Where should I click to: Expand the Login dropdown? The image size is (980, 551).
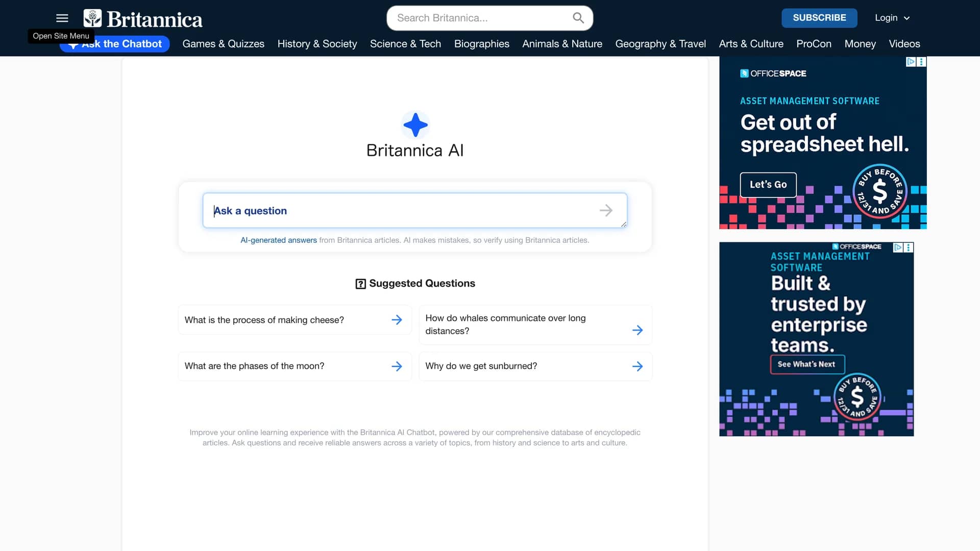(x=892, y=18)
